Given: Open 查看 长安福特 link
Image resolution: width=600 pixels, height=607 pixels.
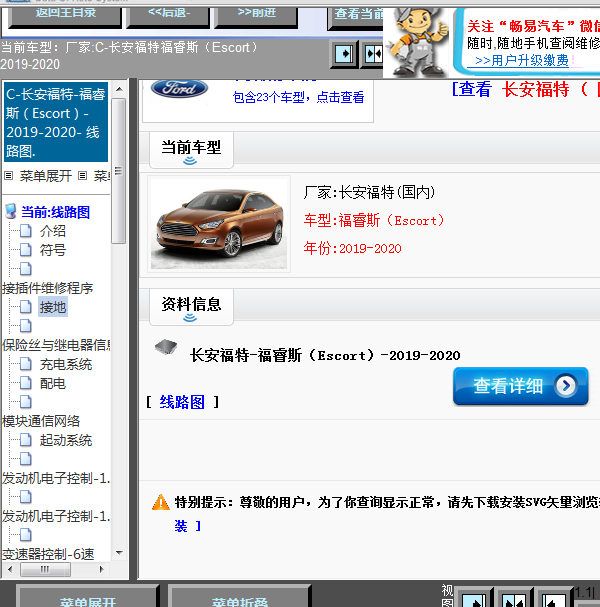Looking at the screenshot, I should click(x=526, y=89).
